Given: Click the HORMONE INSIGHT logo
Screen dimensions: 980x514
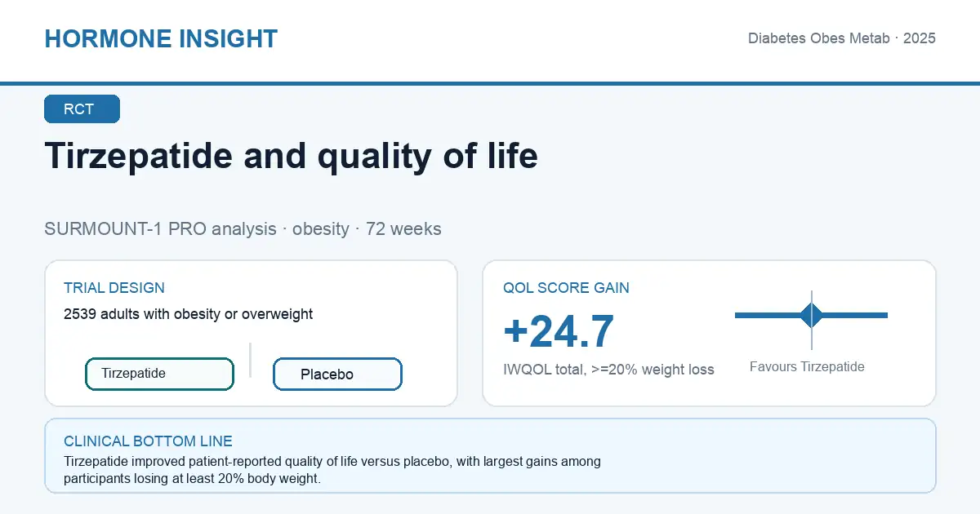Looking at the screenshot, I should (161, 38).
